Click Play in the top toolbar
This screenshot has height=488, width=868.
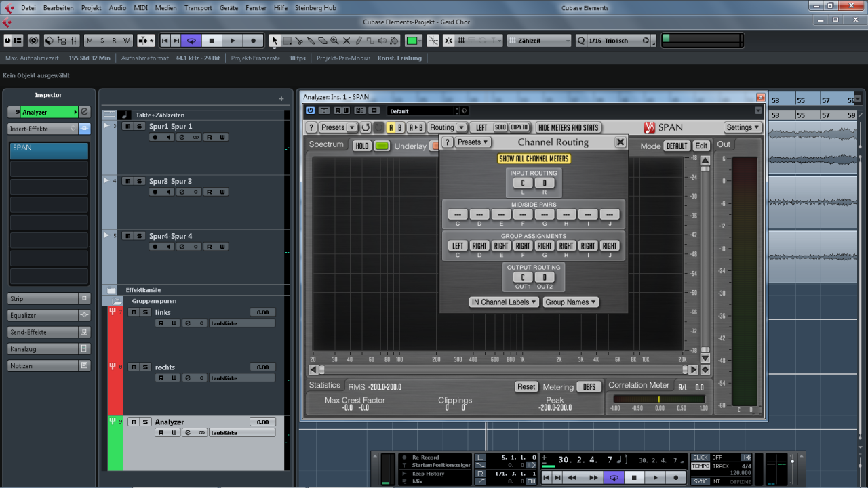coord(233,41)
